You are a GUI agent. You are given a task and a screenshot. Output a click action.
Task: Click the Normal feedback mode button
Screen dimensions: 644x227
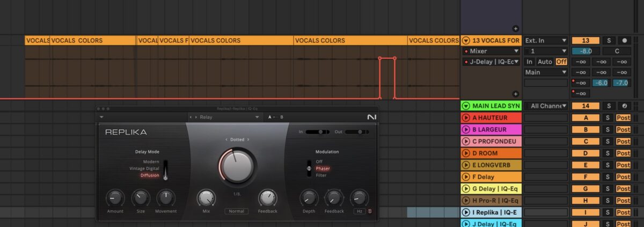coord(236,211)
